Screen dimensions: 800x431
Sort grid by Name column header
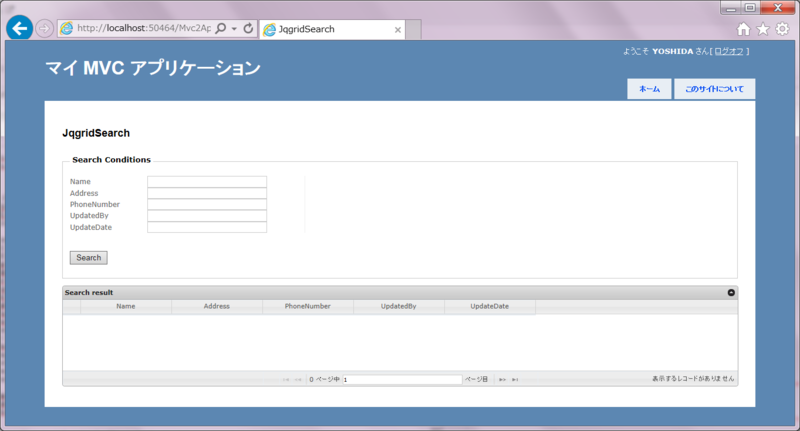[x=126, y=306]
